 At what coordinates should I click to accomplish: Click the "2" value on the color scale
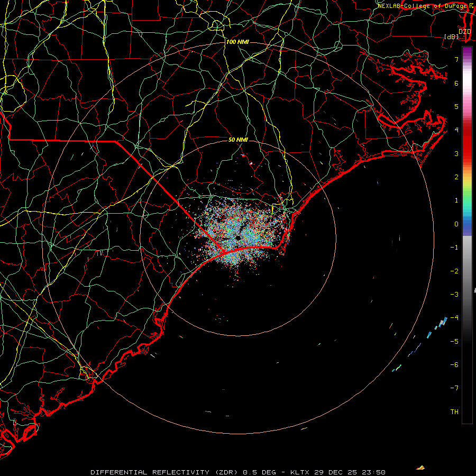coord(456,177)
